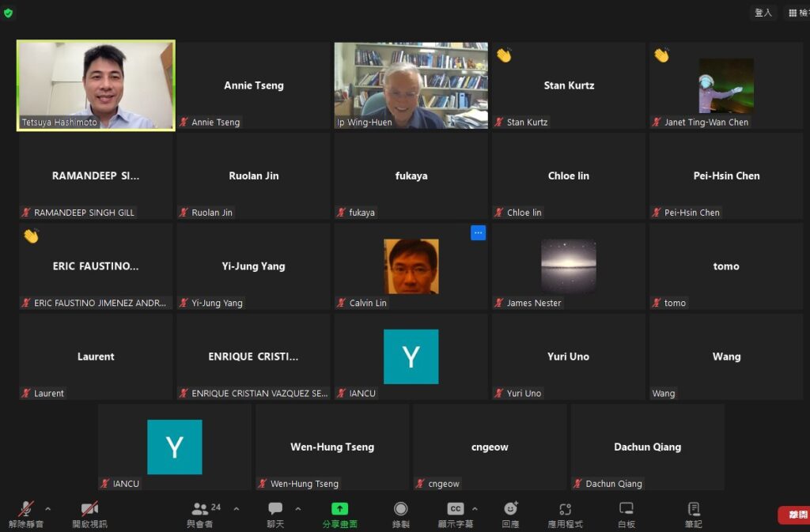Open the Whiteboard

coord(626,514)
